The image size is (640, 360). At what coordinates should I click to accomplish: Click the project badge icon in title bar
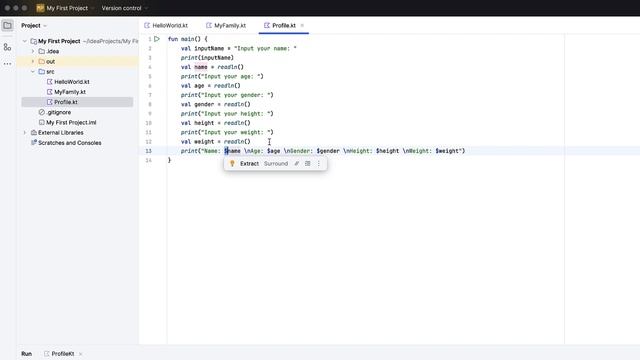point(40,8)
